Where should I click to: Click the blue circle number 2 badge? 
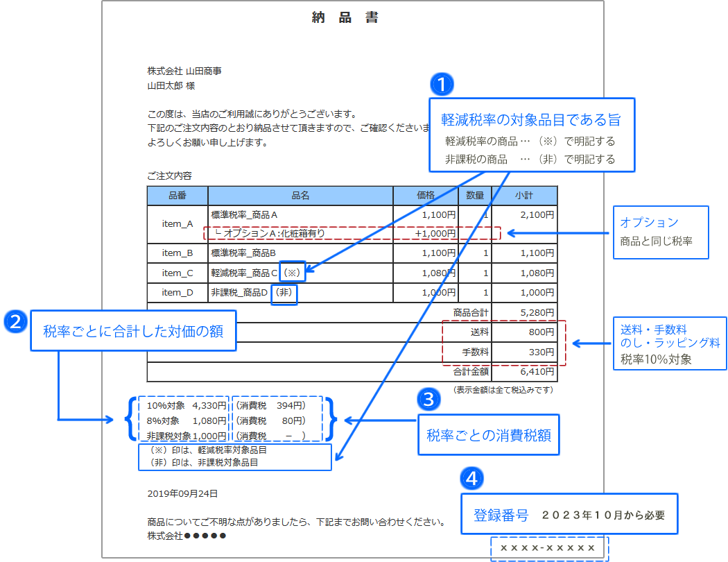click(x=15, y=322)
